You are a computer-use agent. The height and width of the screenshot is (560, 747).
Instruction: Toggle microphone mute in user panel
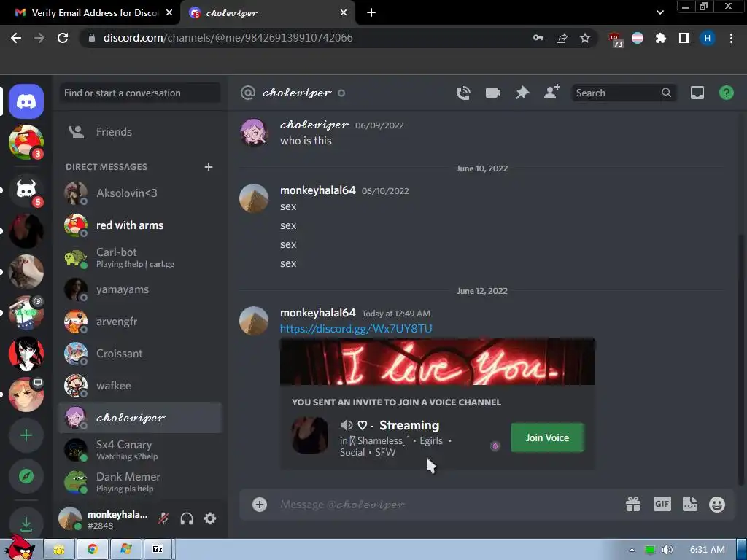163,518
